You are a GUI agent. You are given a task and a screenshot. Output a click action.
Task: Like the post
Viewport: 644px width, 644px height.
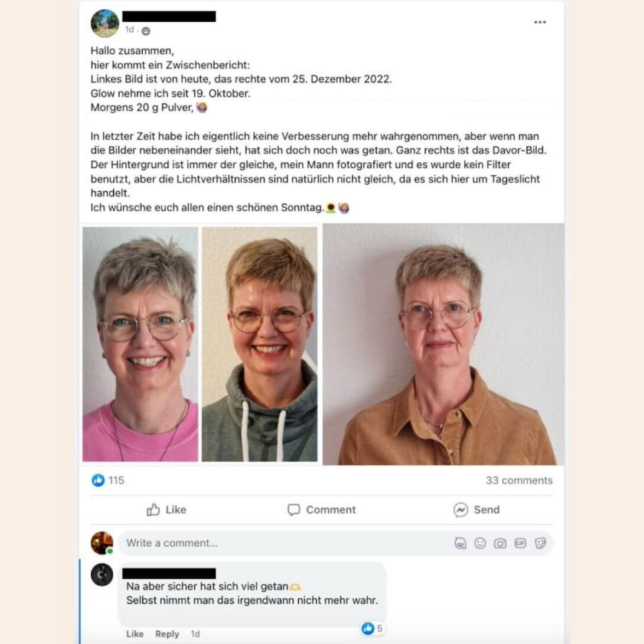coord(166,509)
